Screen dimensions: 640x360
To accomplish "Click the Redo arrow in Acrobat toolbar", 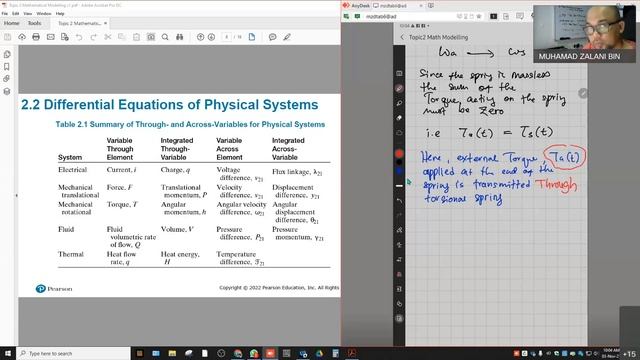I will (93, 37).
